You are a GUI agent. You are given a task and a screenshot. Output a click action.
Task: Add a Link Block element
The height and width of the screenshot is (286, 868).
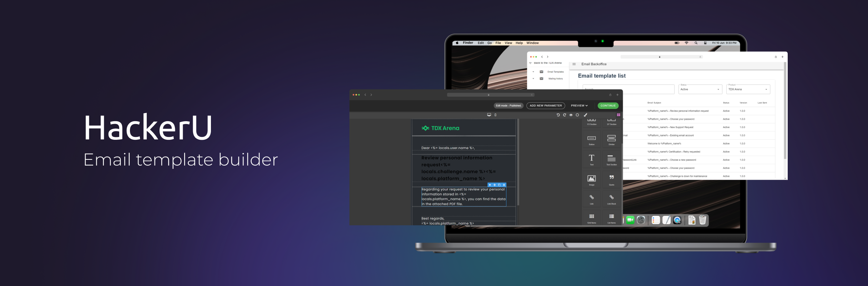pos(612,199)
